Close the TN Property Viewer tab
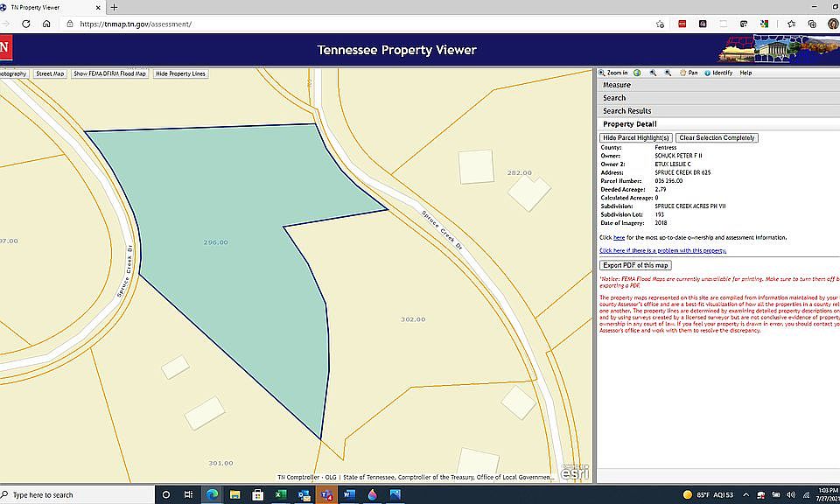Image resolution: width=840 pixels, height=504 pixels. coord(98,8)
